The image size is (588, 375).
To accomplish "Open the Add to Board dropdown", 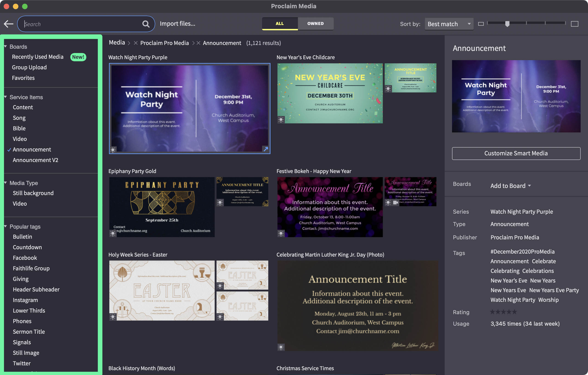I will 510,186.
